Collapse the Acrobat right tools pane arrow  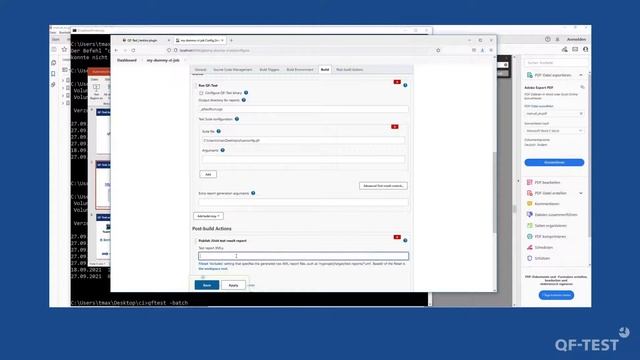point(518,181)
